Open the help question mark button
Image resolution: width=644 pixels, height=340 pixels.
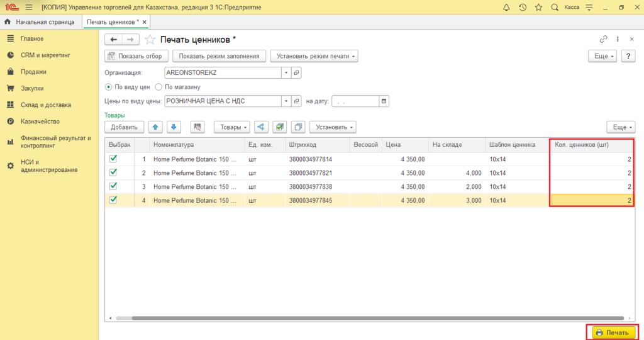pos(628,56)
